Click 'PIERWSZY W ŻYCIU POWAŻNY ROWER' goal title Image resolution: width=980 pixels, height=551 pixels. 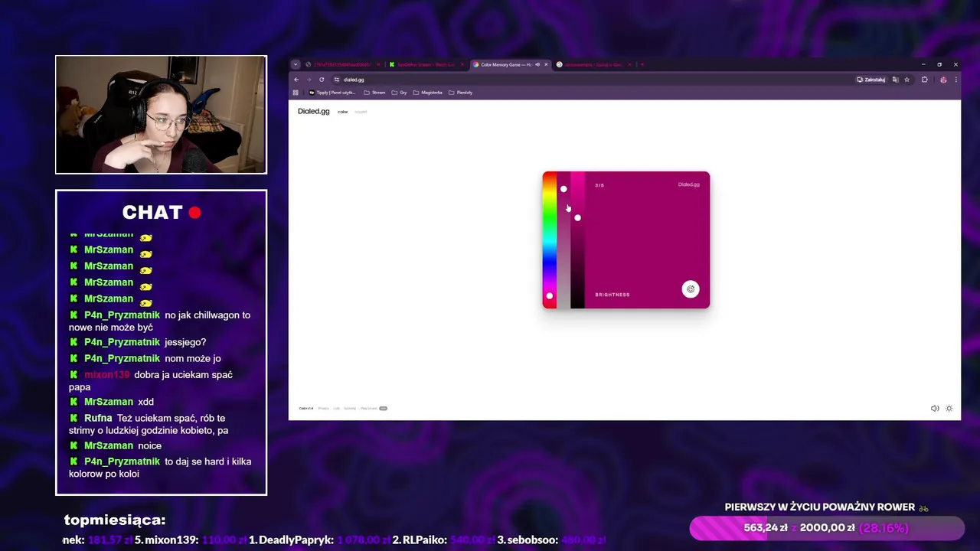pyautogui.click(x=820, y=507)
